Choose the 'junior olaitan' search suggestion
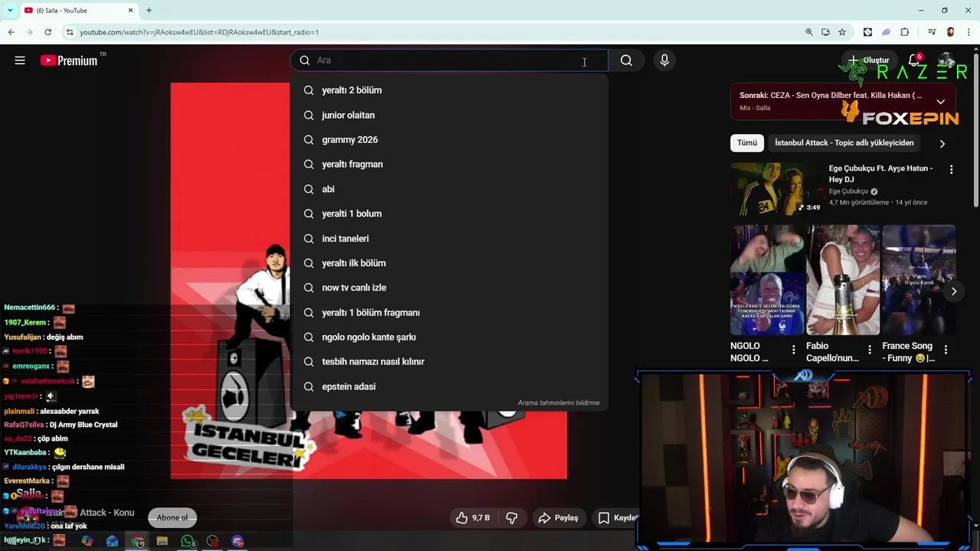The width and height of the screenshot is (980, 551). point(449,115)
